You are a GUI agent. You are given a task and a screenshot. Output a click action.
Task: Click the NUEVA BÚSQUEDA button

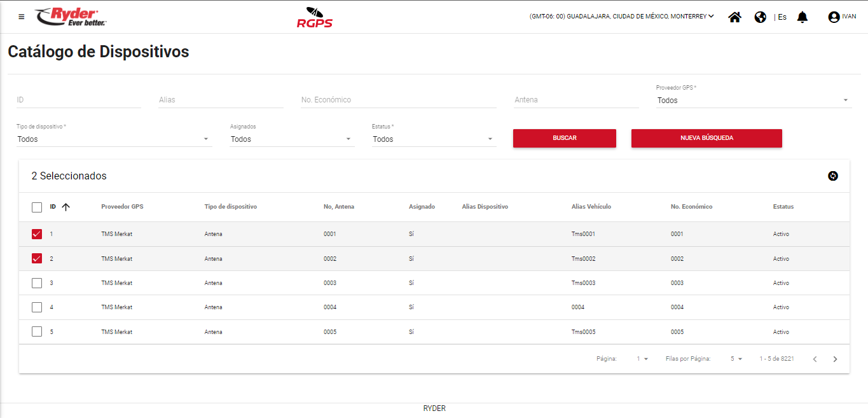[706, 138]
